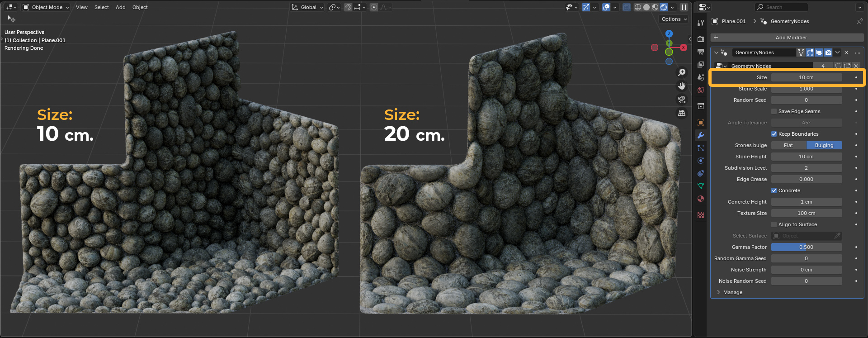Select rendered viewport shading mode
Screen dimensions: 868x338
pyautogui.click(x=663, y=7)
